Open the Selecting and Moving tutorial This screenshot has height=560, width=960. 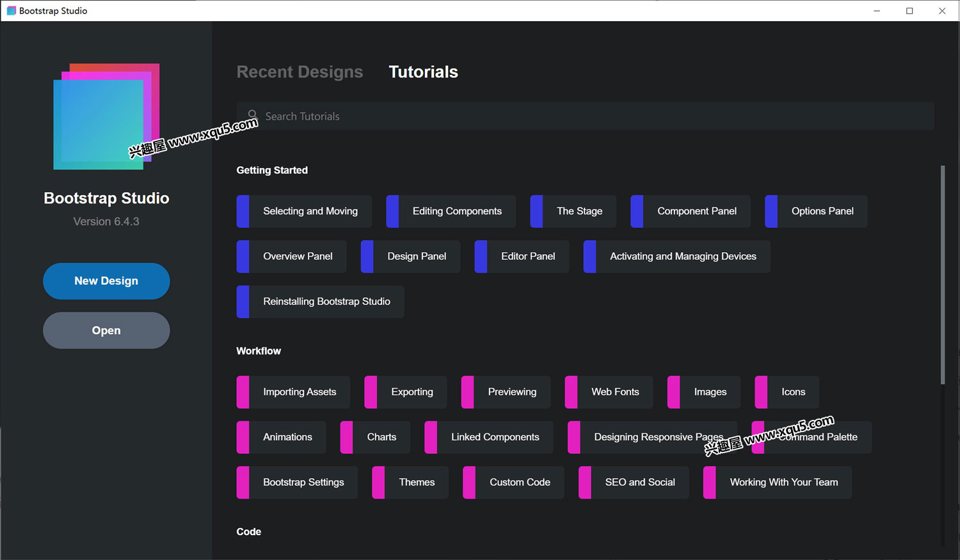pos(304,211)
